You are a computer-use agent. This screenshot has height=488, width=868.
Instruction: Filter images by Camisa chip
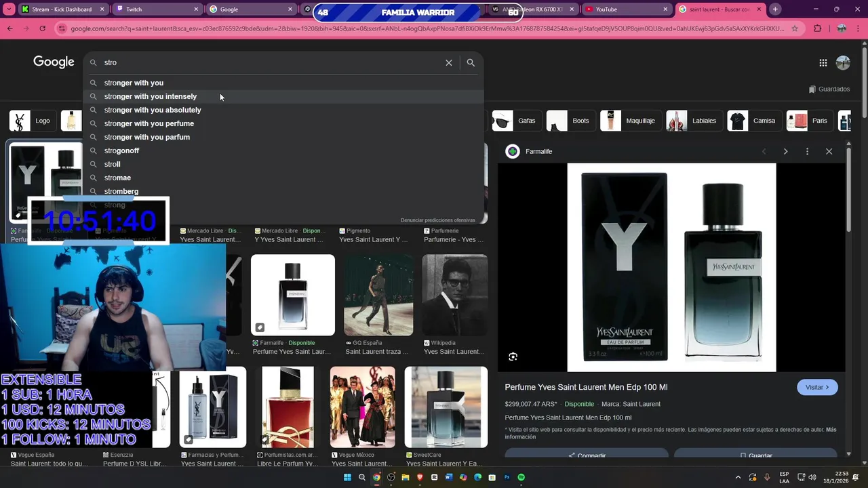coord(753,121)
